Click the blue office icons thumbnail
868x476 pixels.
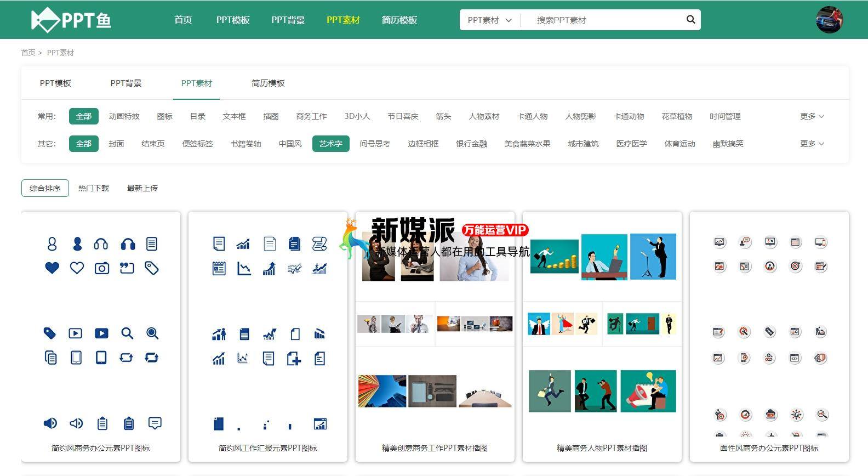(101, 324)
